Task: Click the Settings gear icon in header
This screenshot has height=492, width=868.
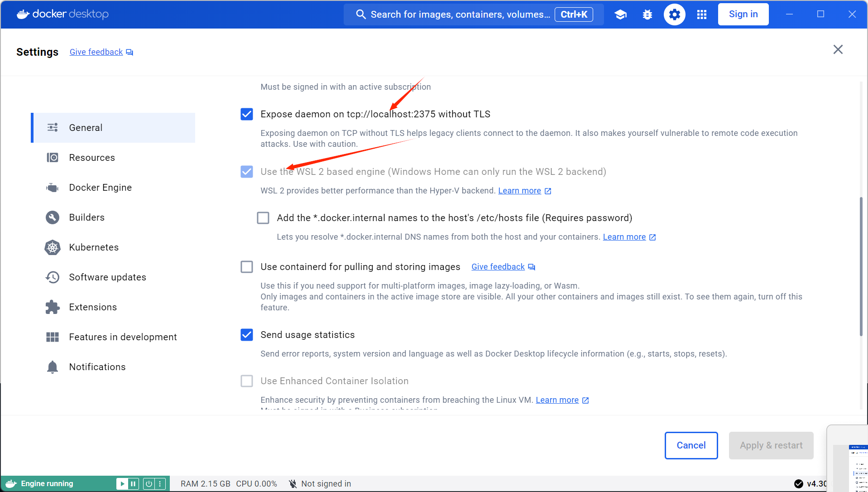Action: pos(675,14)
